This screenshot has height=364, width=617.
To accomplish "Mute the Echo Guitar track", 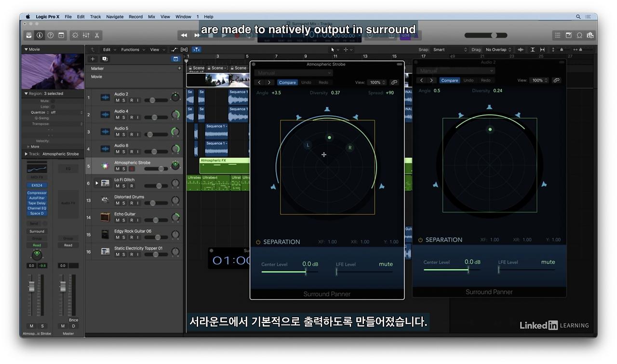I will [x=117, y=220].
